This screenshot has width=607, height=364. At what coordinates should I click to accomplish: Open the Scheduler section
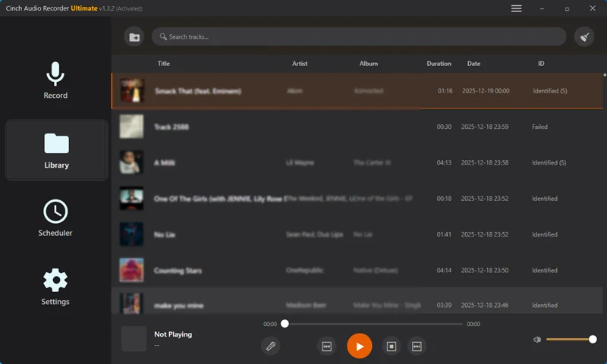[55, 218]
